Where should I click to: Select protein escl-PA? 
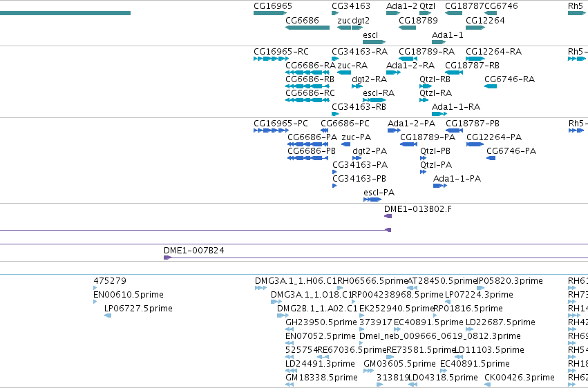[372, 200]
